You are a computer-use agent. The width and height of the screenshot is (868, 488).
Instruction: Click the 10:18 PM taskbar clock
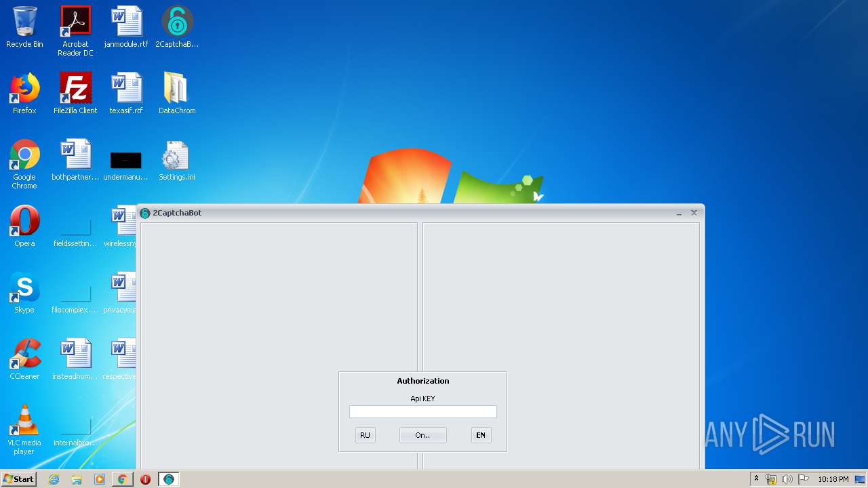(x=833, y=479)
